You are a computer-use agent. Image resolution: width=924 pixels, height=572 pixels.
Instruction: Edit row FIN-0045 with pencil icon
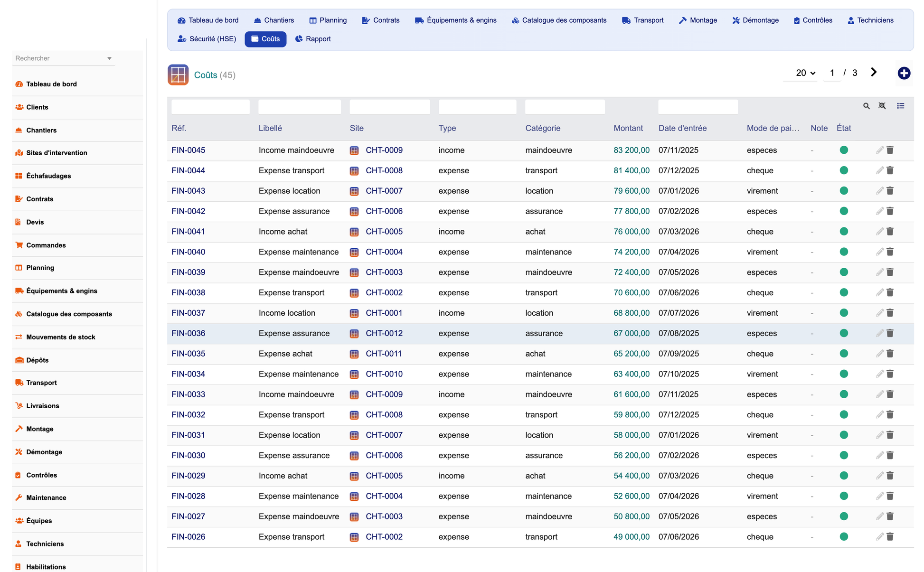[880, 150]
